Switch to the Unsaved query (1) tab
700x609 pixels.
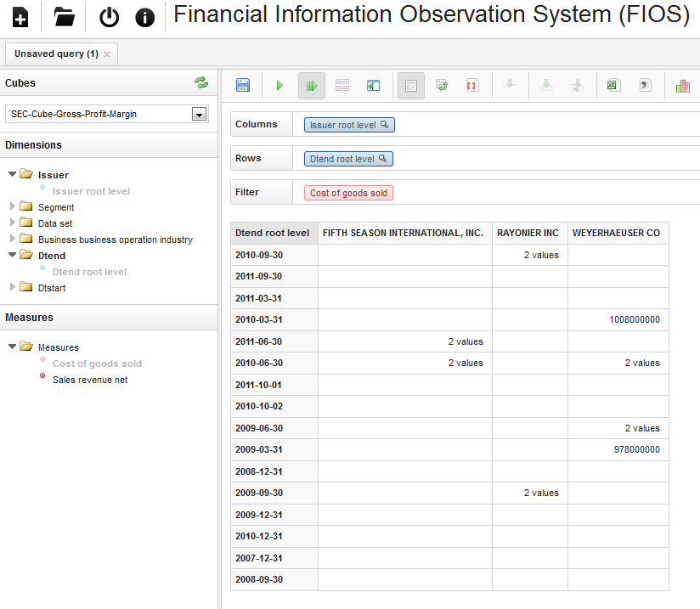point(56,54)
